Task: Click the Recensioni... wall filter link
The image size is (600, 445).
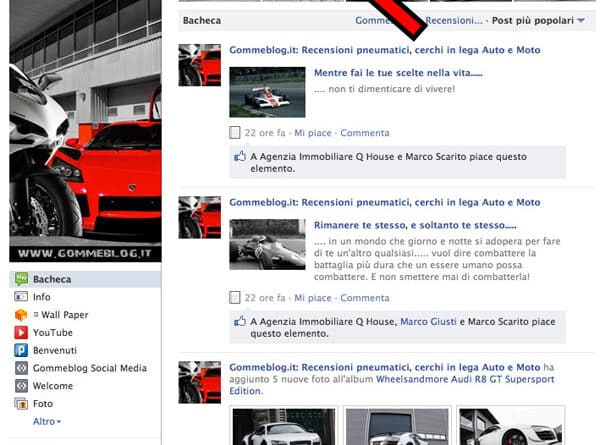Action: (454, 20)
